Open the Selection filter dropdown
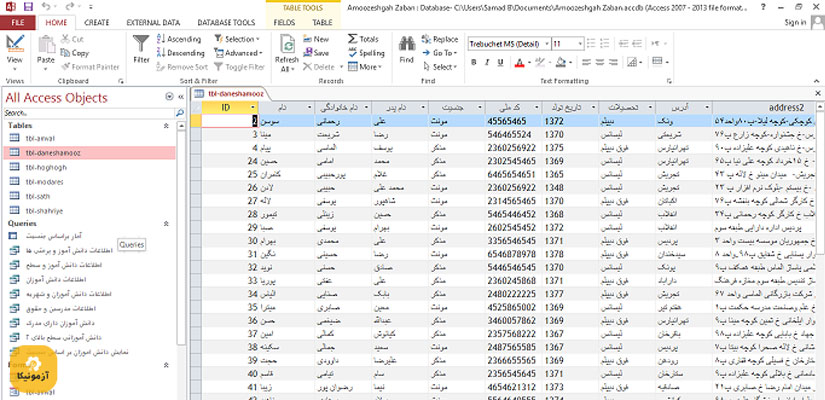Image resolution: width=825 pixels, height=400 pixels. click(237, 39)
